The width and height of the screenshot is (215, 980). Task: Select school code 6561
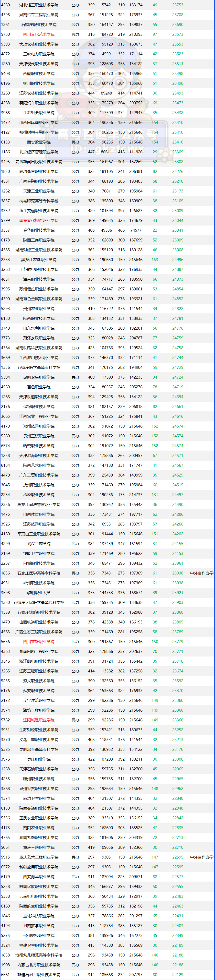pyautogui.click(x=5, y=975)
